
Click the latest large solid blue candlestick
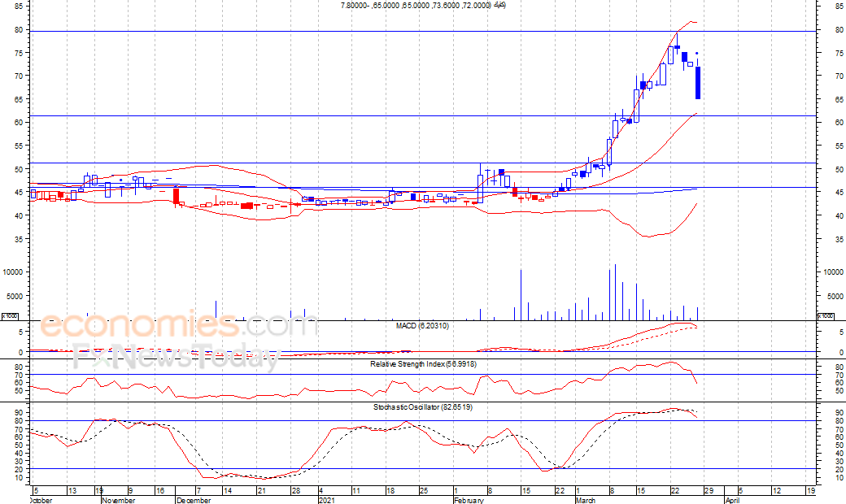(698, 83)
